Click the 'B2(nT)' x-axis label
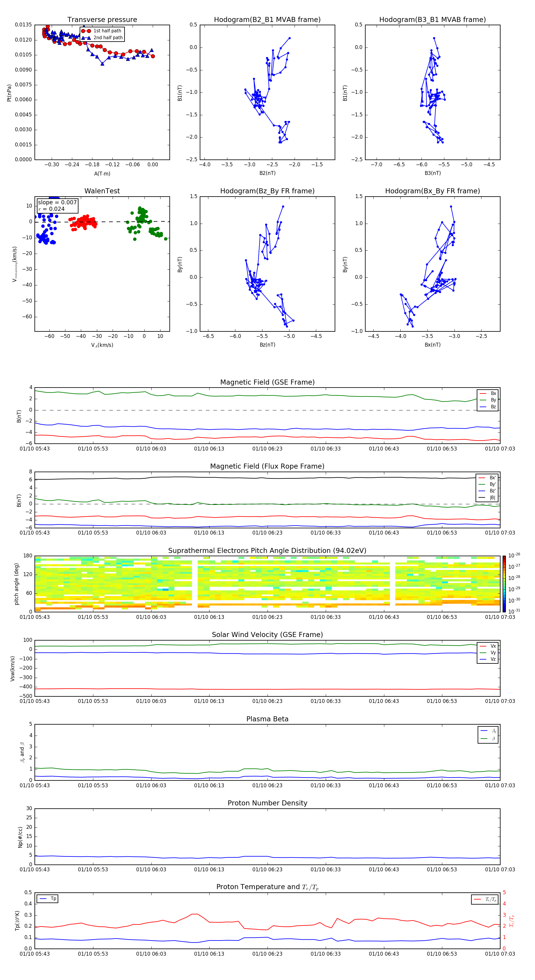 267,173
